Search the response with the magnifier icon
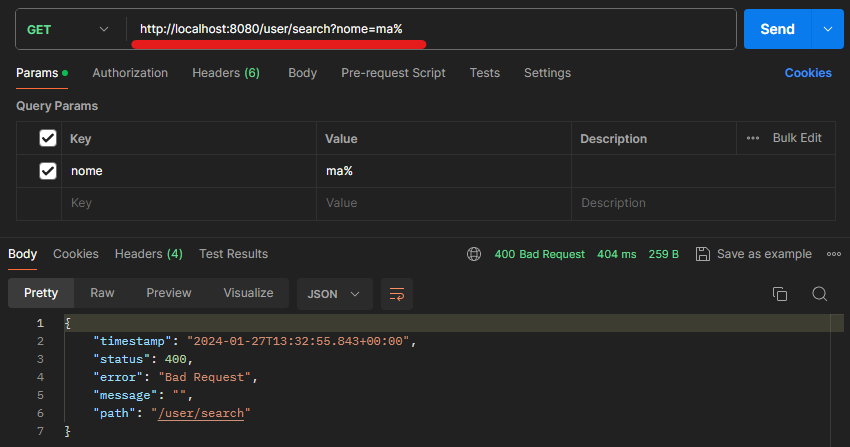This screenshot has height=447, width=850. click(820, 294)
